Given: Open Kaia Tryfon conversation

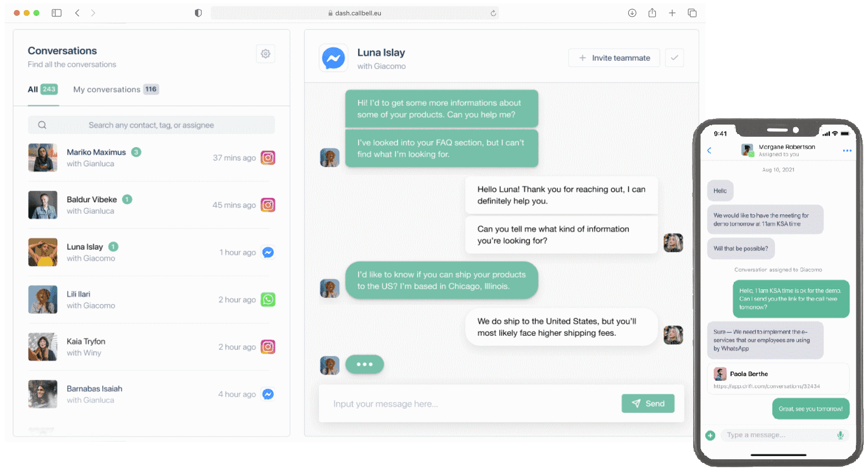Looking at the screenshot, I should click(152, 347).
